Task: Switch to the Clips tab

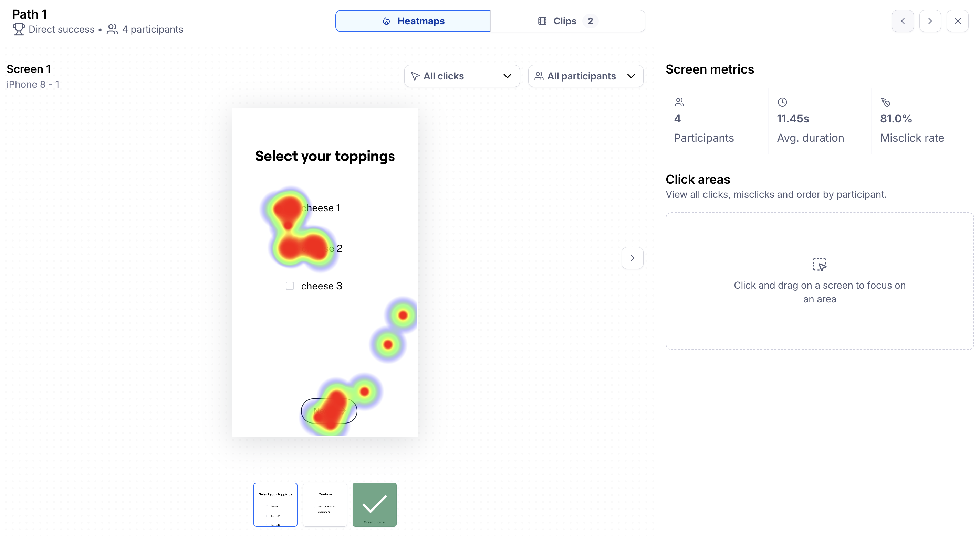Action: [x=567, y=21]
